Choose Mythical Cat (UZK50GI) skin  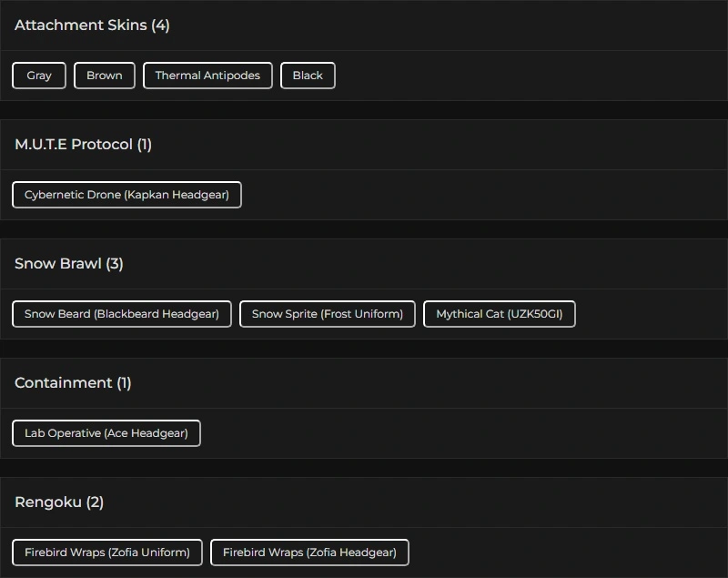[x=500, y=314]
